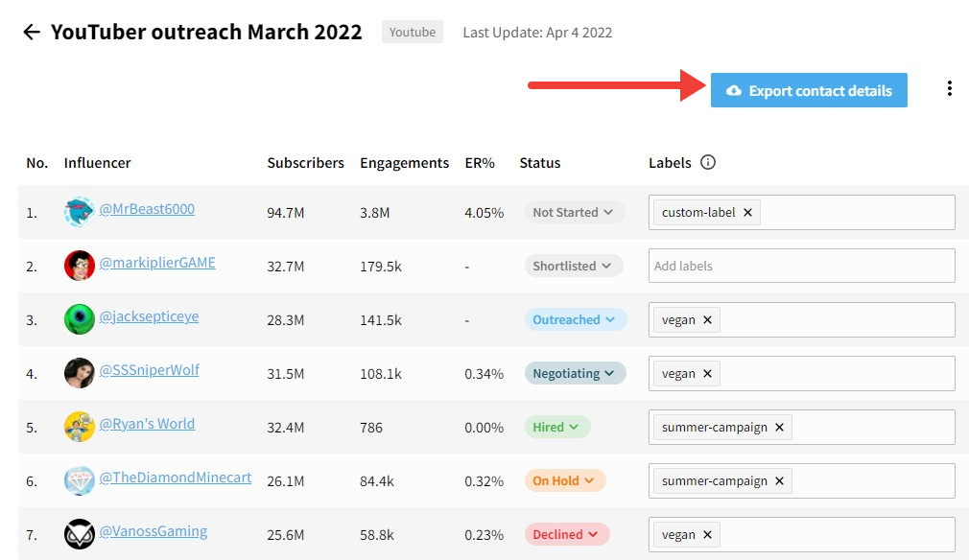Click the 25.6M subscribers value
This screenshot has height=560, width=969.
pos(286,535)
